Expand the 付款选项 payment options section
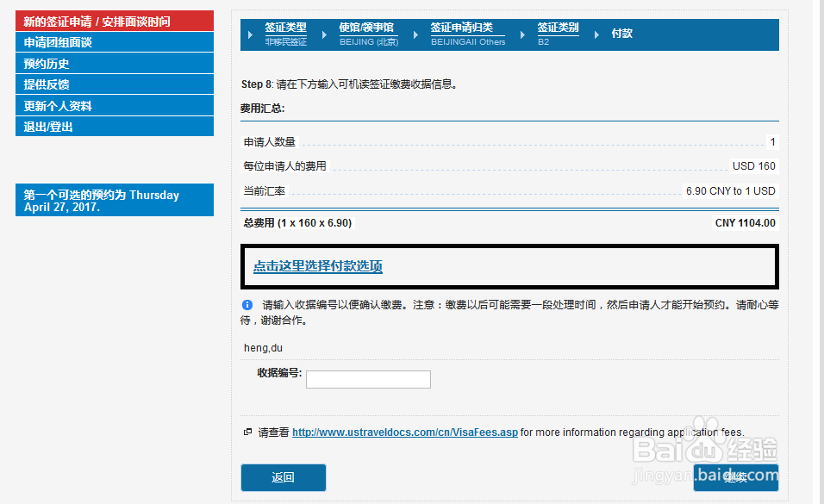The width and height of the screenshot is (824, 504). 318,266
